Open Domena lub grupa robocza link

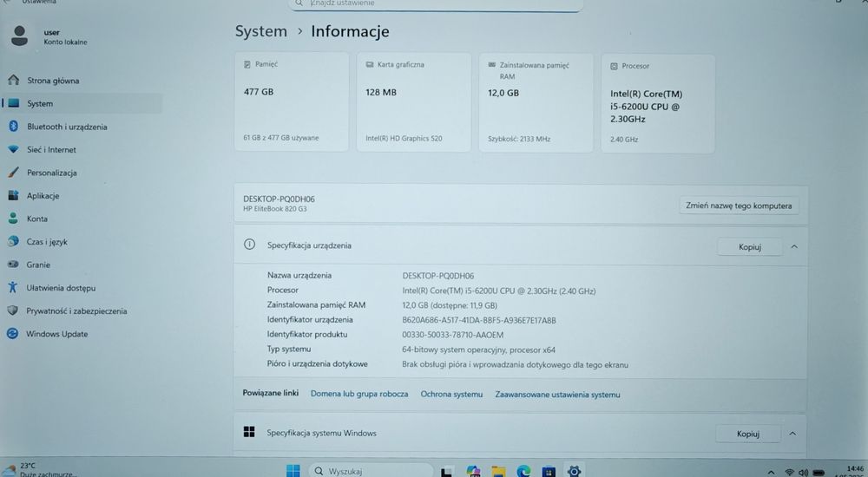point(359,394)
